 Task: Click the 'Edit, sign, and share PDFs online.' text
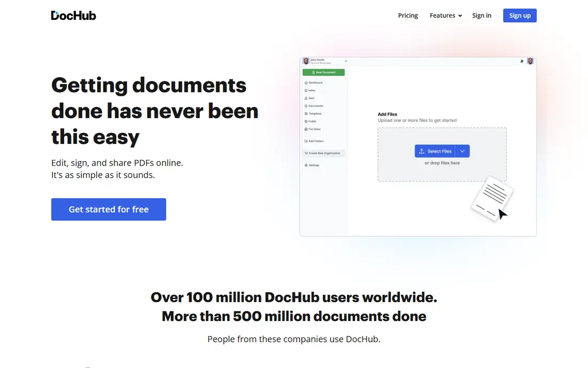pyautogui.click(x=118, y=163)
